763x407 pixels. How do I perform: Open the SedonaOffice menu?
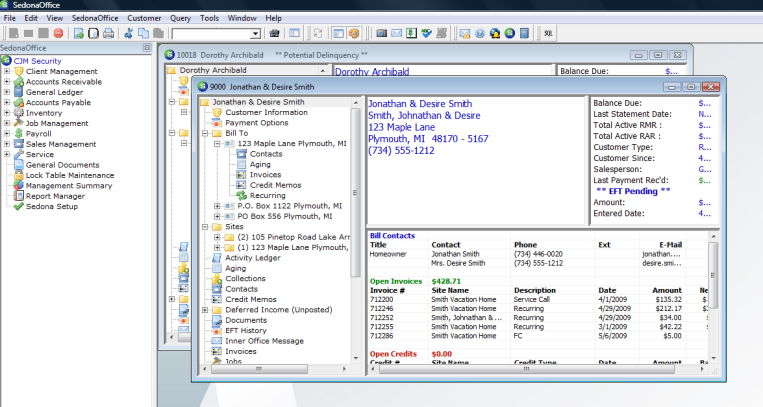(95, 18)
